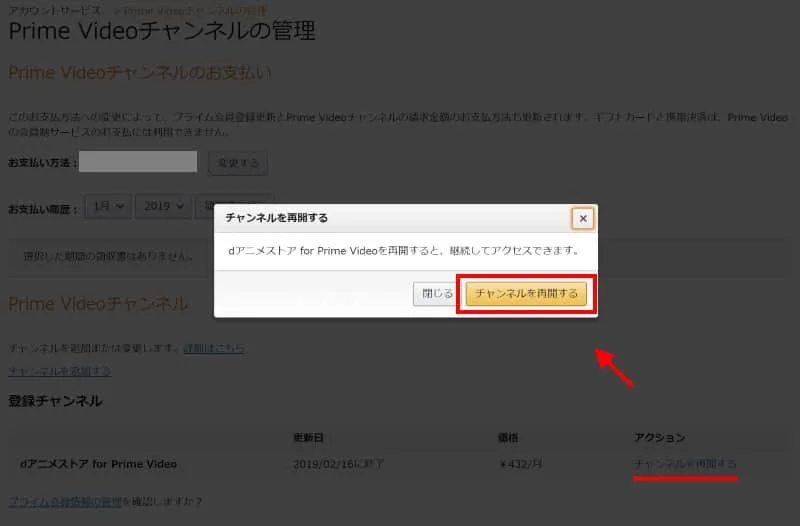Image resolution: width=800 pixels, height=526 pixels.
Task: Select the dアニメストア for Prime Video row
Action: (x=98, y=464)
